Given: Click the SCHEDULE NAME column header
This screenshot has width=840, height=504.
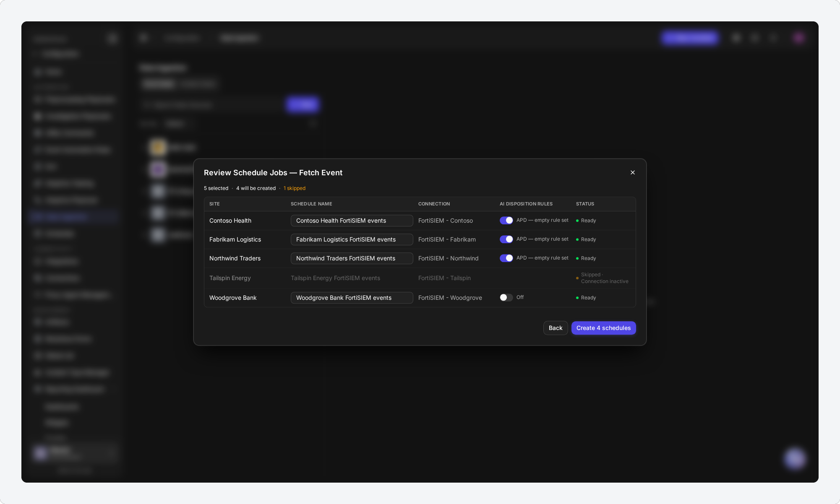Looking at the screenshot, I should pyautogui.click(x=311, y=204).
